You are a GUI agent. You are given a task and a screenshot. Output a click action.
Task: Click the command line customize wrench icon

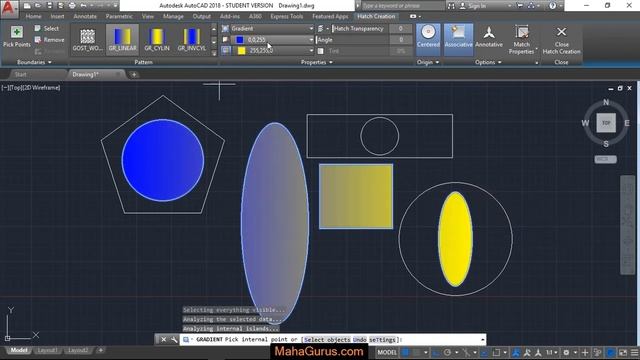(174, 340)
